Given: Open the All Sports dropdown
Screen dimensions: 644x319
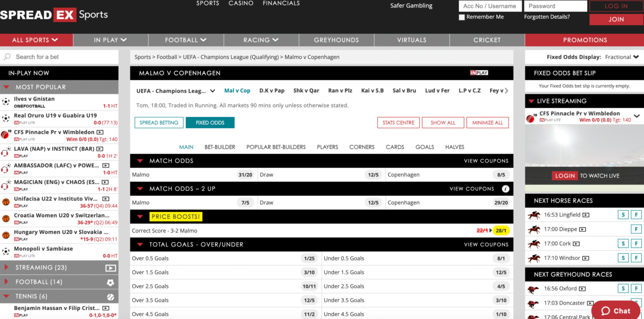Looking at the screenshot, I should (x=36, y=40).
